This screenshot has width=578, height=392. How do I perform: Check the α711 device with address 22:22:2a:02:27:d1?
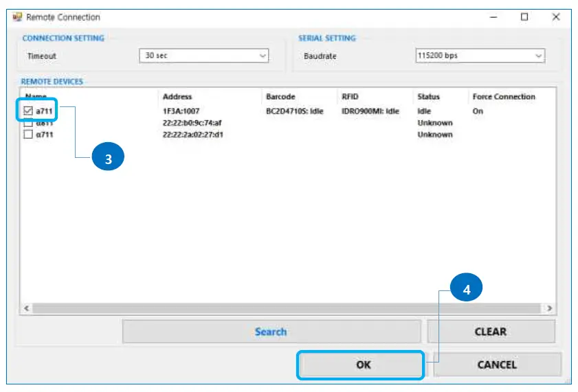(x=28, y=134)
